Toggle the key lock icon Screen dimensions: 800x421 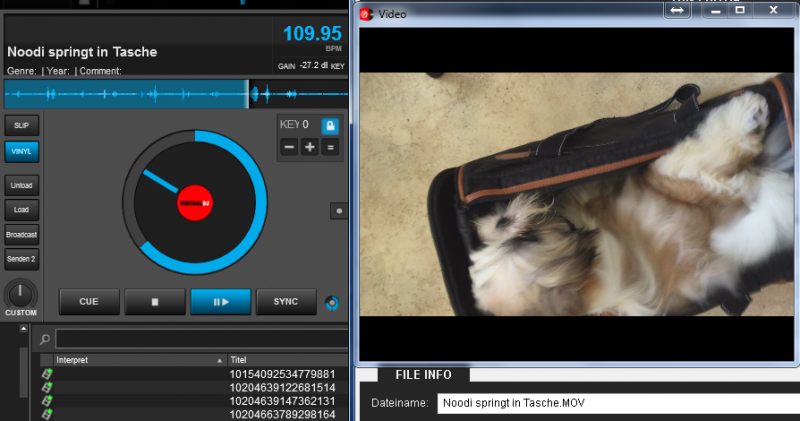pyautogui.click(x=330, y=126)
